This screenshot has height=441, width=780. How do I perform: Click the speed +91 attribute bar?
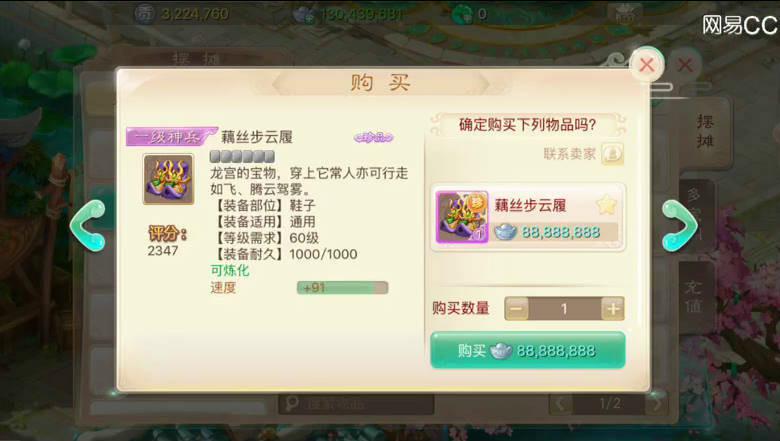pos(342,288)
